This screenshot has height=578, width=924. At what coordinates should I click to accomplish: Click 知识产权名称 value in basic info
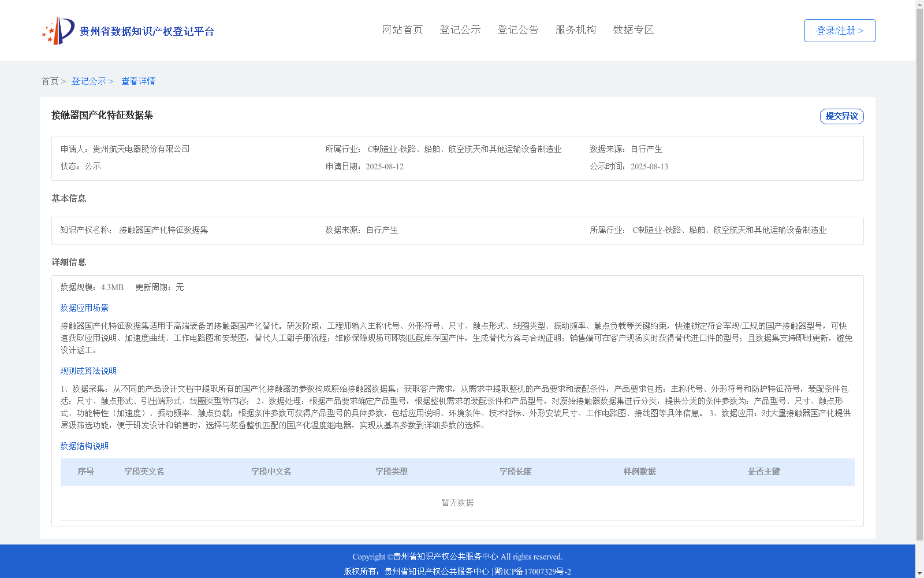[x=163, y=230]
